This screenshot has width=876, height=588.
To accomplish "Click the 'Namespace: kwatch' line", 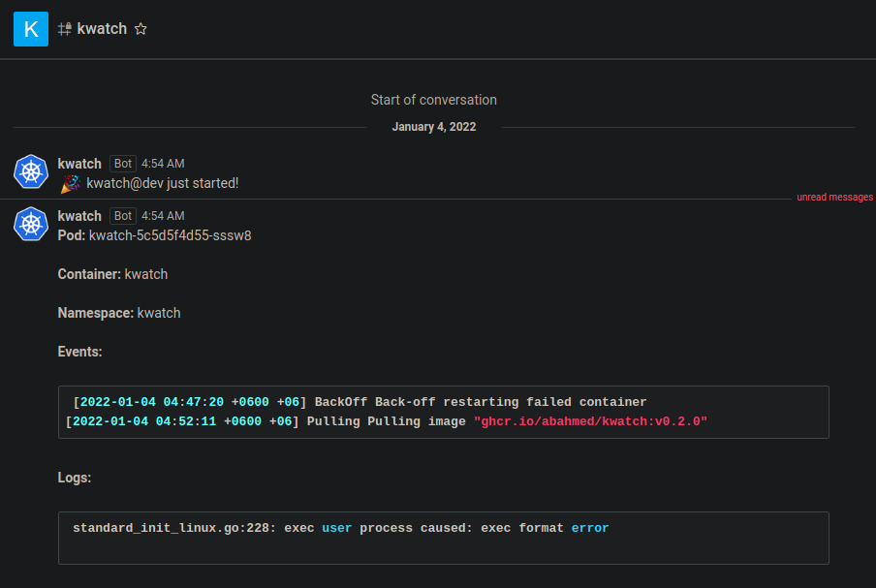I will point(119,313).
